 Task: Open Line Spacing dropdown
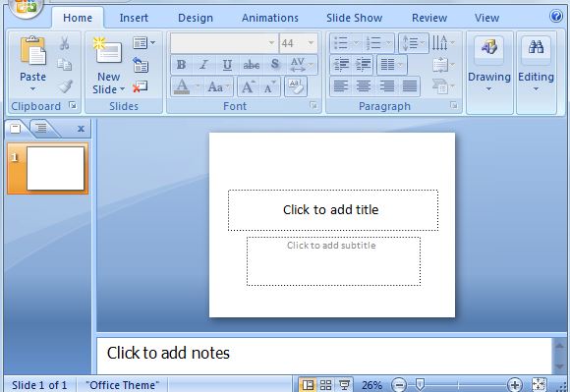414,43
